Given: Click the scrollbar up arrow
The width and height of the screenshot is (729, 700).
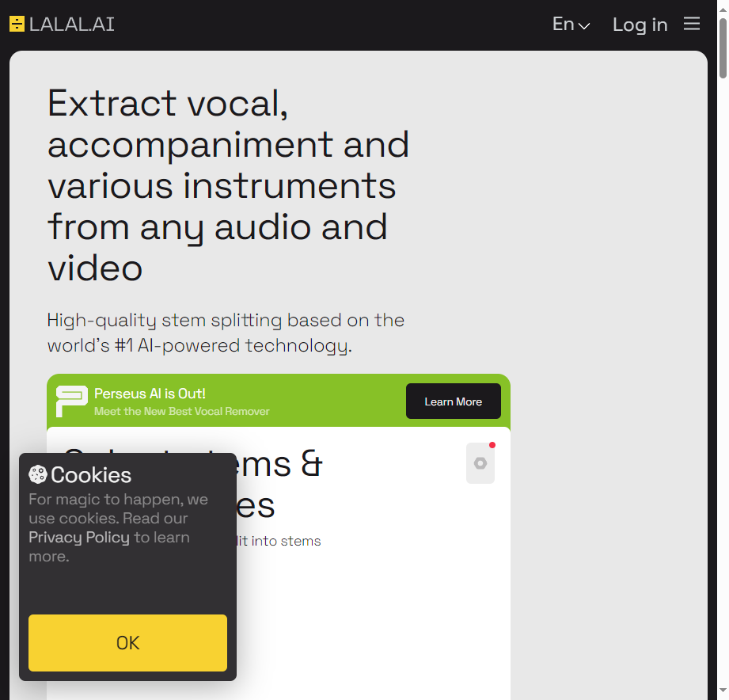Looking at the screenshot, I should pyautogui.click(x=723, y=9).
